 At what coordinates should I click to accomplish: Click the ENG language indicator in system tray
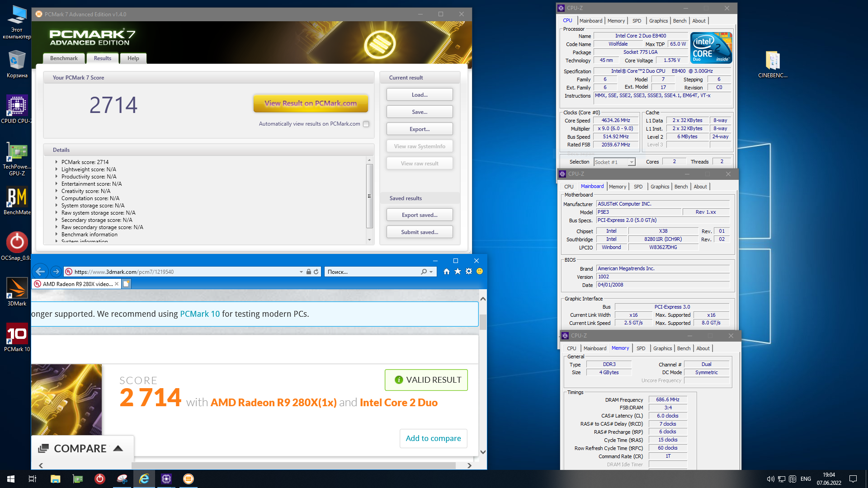806,479
